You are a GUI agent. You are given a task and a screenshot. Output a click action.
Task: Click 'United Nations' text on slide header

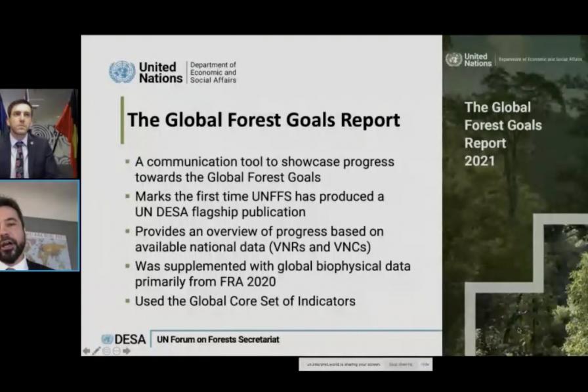(x=161, y=72)
